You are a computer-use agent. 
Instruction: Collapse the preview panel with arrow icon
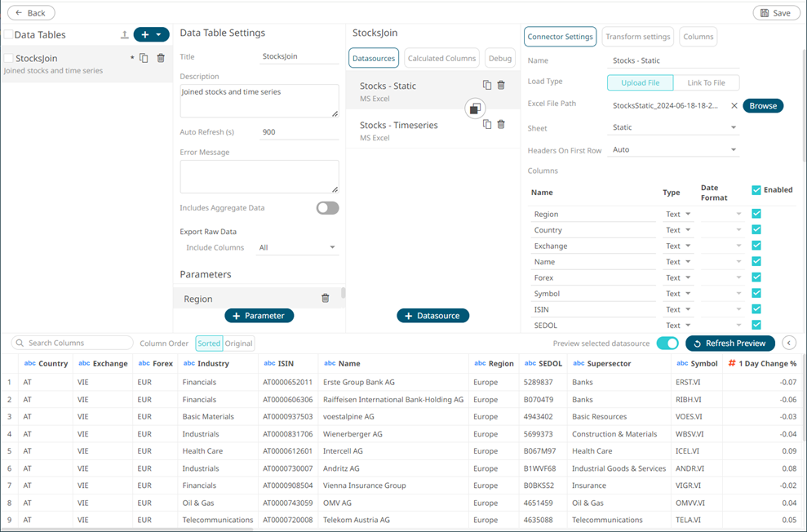pyautogui.click(x=789, y=344)
